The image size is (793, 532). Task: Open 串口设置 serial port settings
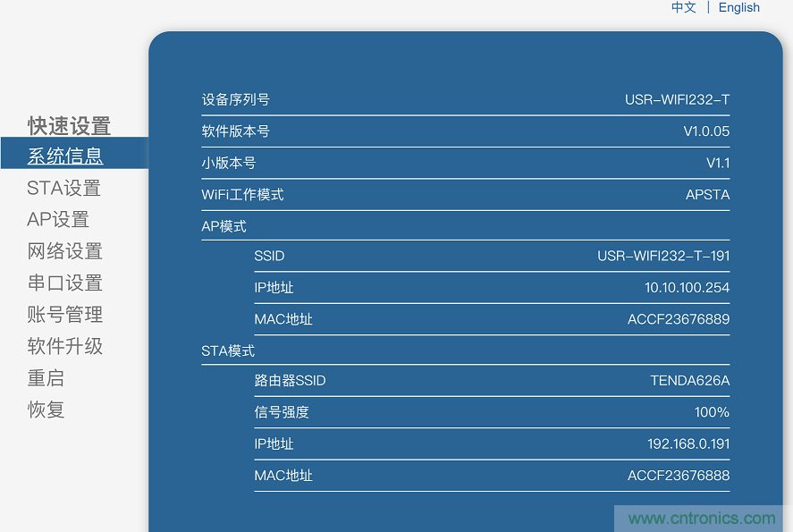click(64, 283)
